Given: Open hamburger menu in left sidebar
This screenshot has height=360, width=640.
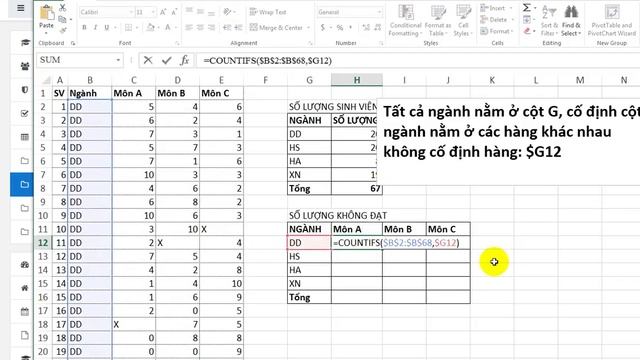Looking at the screenshot, I should tap(20, 8).
